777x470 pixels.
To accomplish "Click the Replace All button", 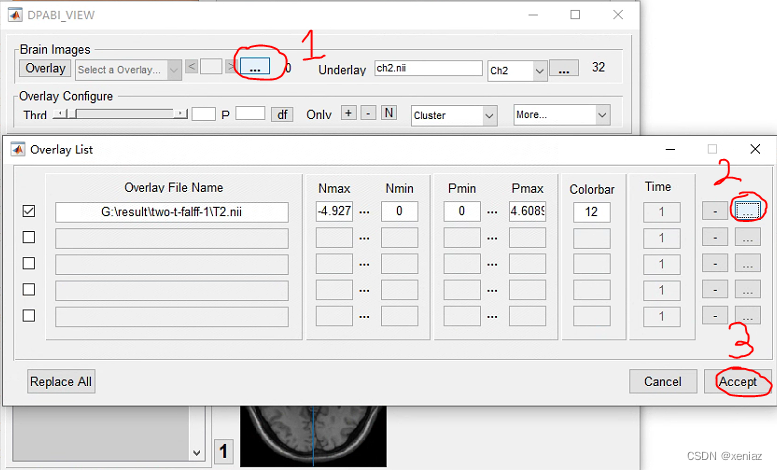I will click(x=61, y=381).
